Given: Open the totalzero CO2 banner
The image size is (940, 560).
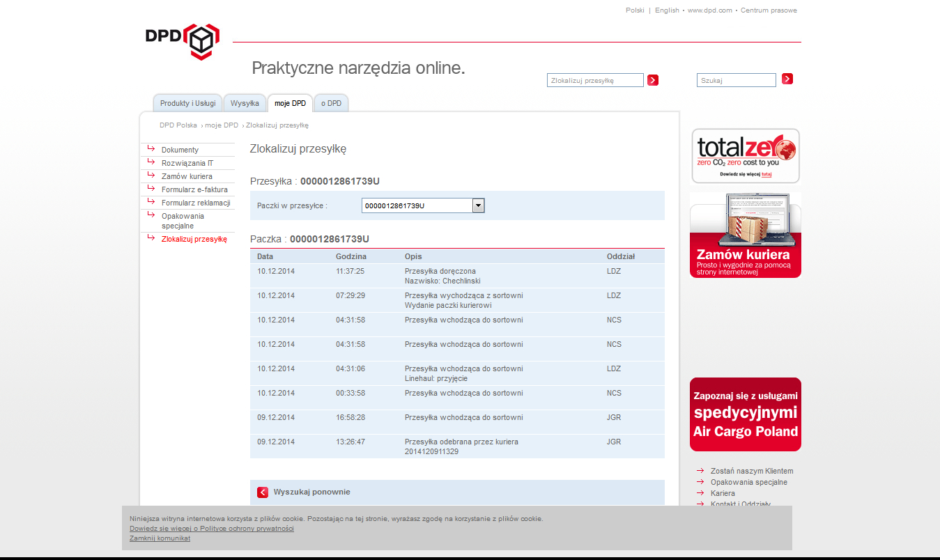Looking at the screenshot, I should (x=745, y=155).
